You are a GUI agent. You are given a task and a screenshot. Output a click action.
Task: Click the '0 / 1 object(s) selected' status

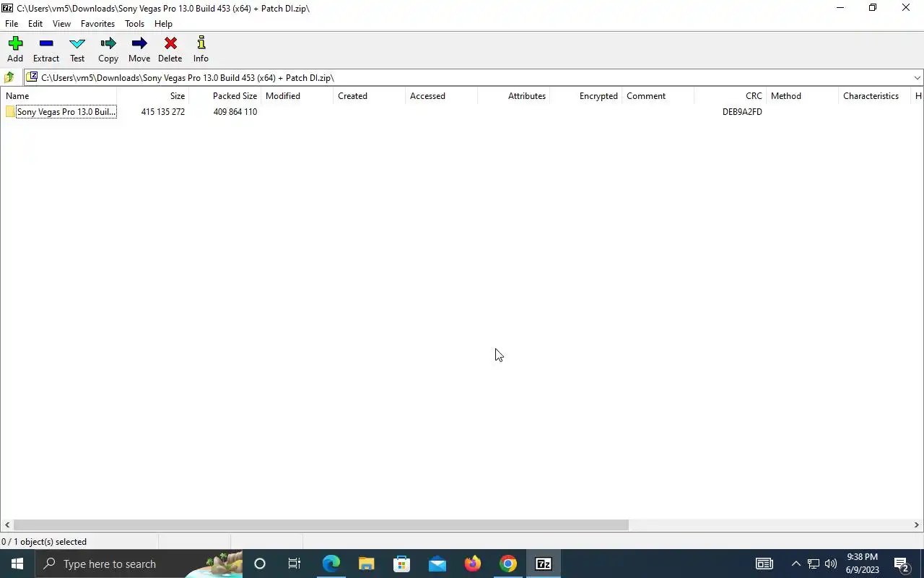click(44, 542)
